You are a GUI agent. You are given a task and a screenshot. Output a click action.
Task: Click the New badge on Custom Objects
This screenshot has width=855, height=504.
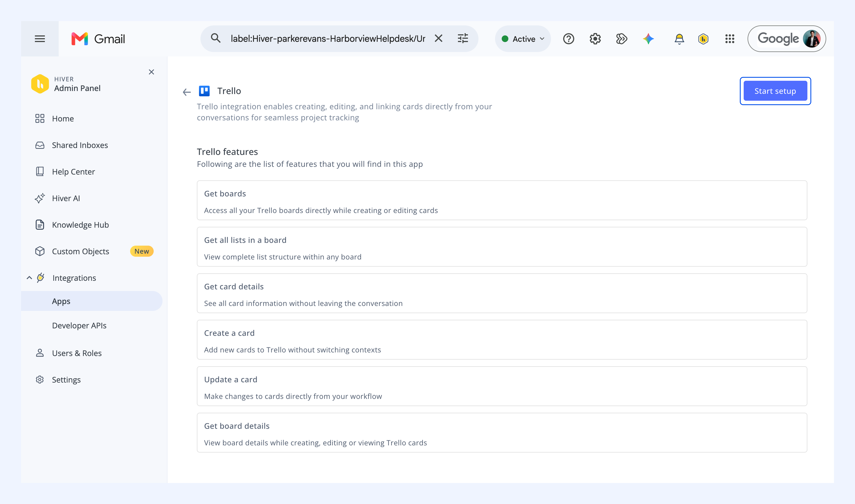[x=142, y=251]
